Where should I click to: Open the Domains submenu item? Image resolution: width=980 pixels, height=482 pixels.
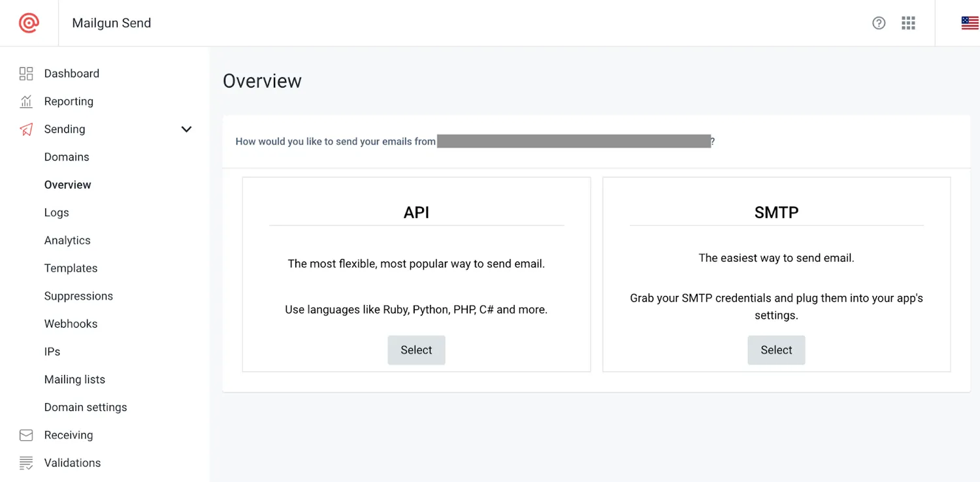click(67, 157)
